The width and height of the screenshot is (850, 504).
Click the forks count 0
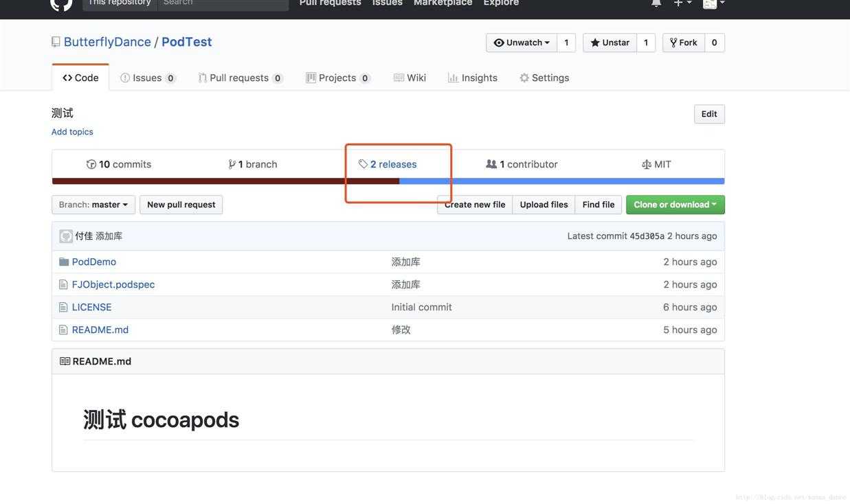[x=715, y=43]
